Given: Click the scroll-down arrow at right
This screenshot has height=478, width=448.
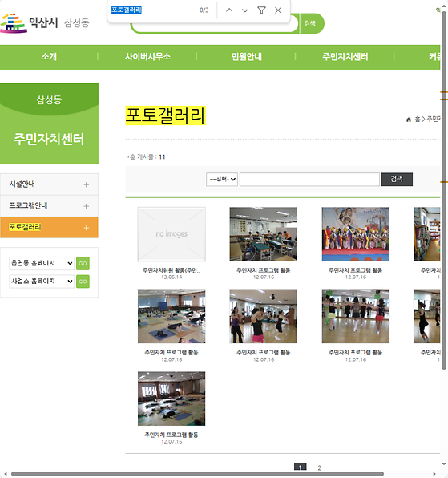Looking at the screenshot, I should 444,464.
